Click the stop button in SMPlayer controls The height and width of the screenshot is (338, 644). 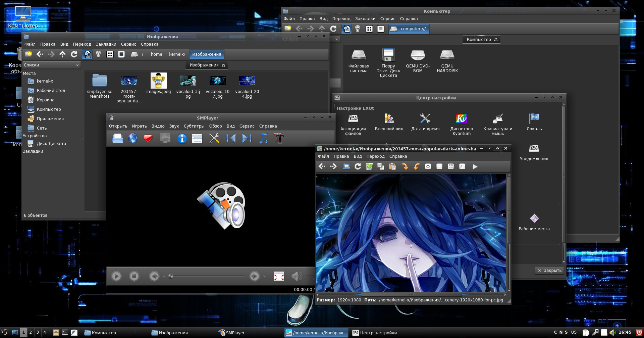pos(134,276)
